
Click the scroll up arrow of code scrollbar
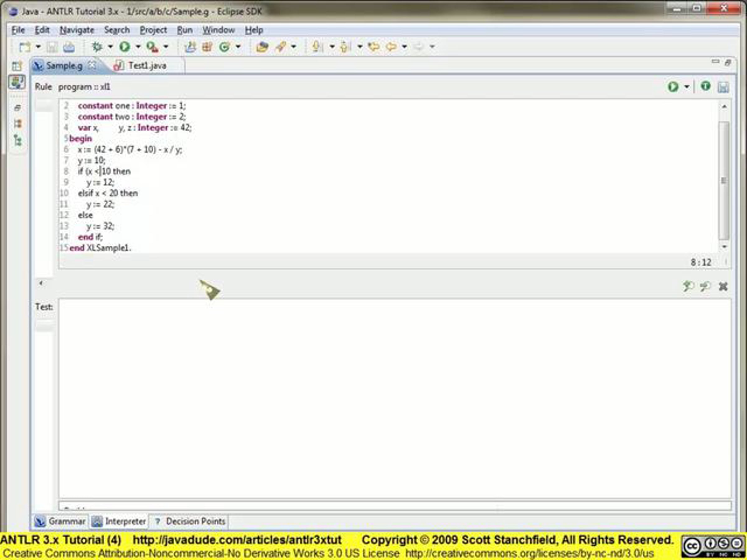pos(724,107)
